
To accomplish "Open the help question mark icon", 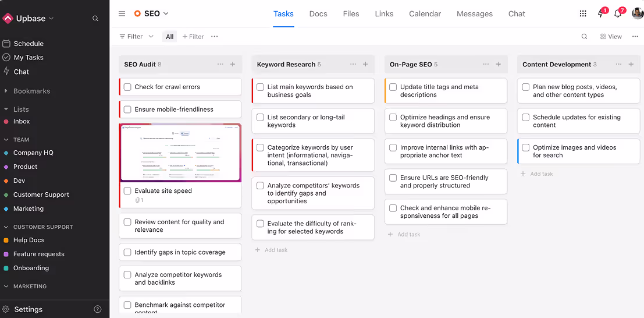I will pos(98,309).
